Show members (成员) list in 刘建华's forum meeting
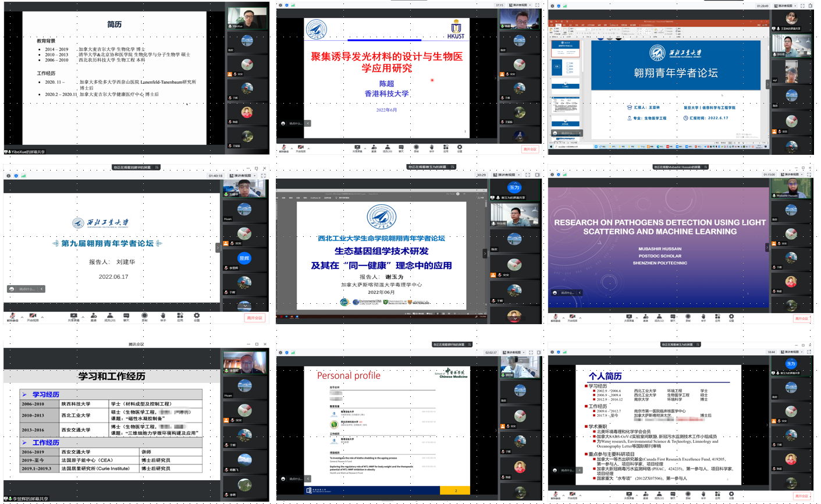 109,317
